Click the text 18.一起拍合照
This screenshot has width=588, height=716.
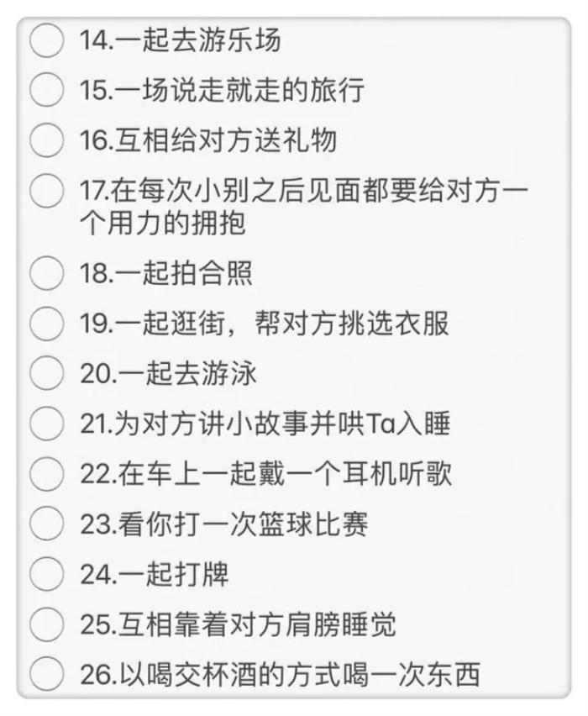click(x=166, y=273)
